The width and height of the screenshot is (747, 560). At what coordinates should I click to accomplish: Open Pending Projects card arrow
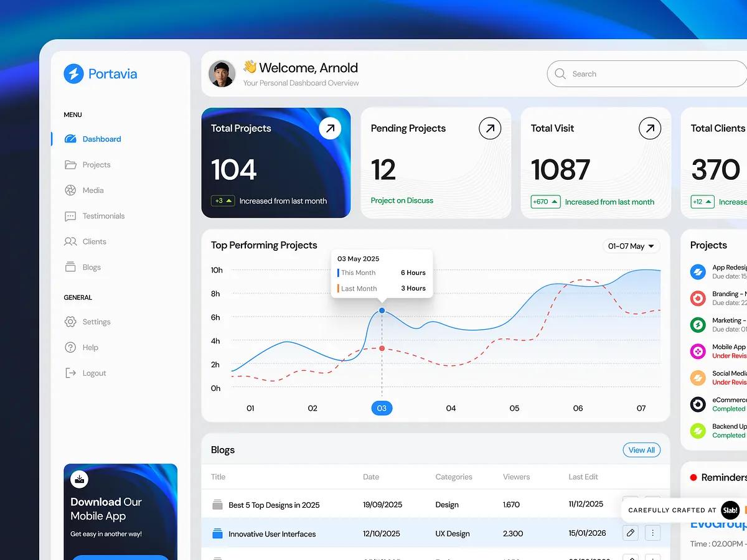[490, 129]
